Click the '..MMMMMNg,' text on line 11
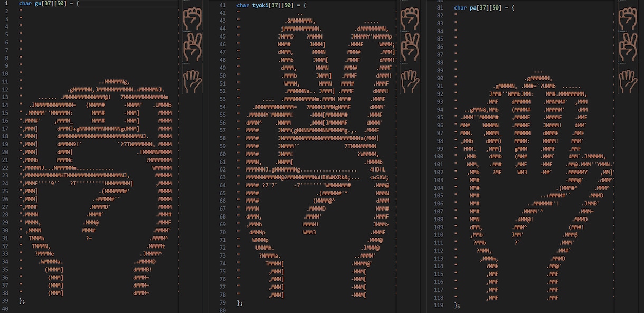This screenshot has height=313, width=644. 114,82
